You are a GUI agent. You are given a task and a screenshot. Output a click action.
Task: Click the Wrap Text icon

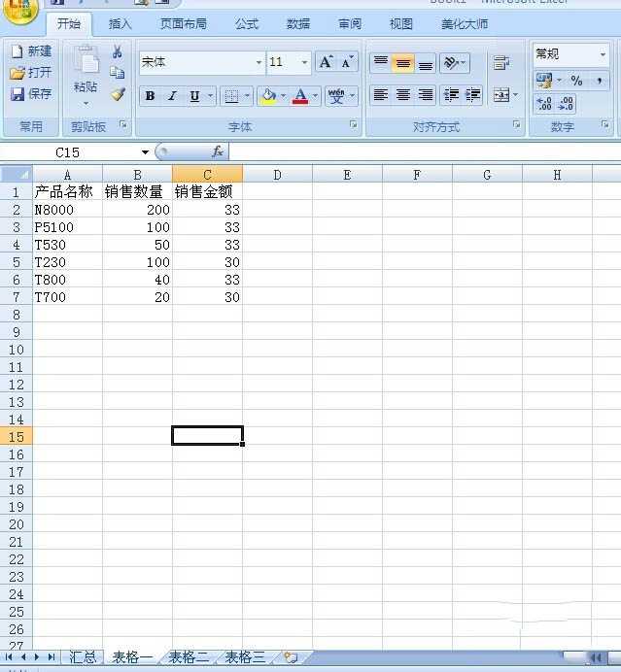tap(501, 62)
